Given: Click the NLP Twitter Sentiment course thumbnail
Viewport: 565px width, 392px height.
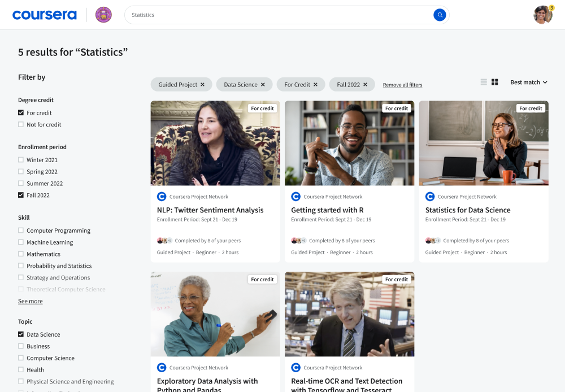Looking at the screenshot, I should click(x=215, y=143).
